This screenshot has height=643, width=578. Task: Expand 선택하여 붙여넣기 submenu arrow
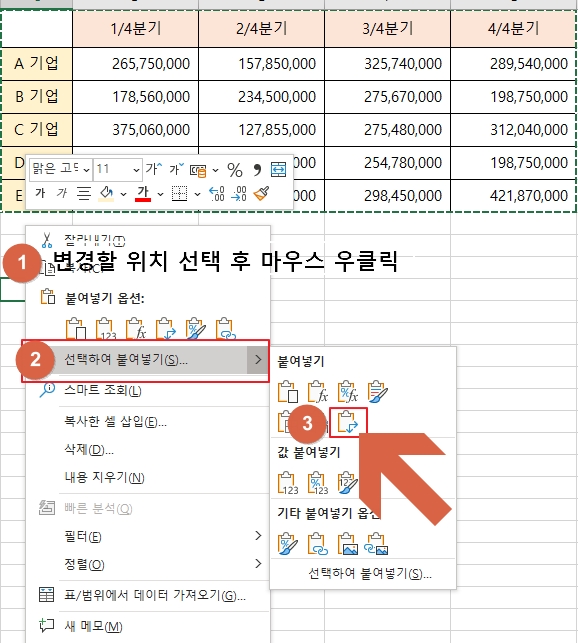click(x=258, y=360)
